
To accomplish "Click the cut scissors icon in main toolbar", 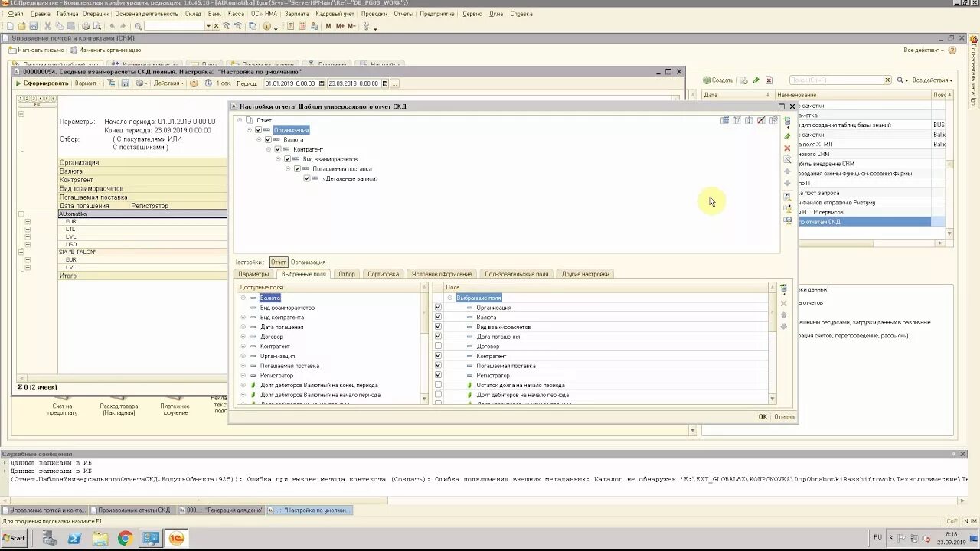I will pos(47,26).
